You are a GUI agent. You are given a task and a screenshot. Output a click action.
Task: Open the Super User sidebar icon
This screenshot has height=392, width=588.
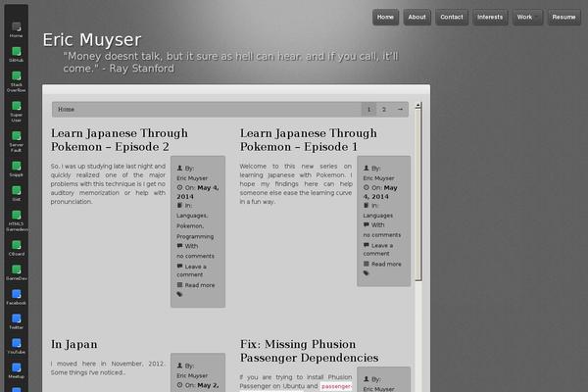pyautogui.click(x=16, y=112)
